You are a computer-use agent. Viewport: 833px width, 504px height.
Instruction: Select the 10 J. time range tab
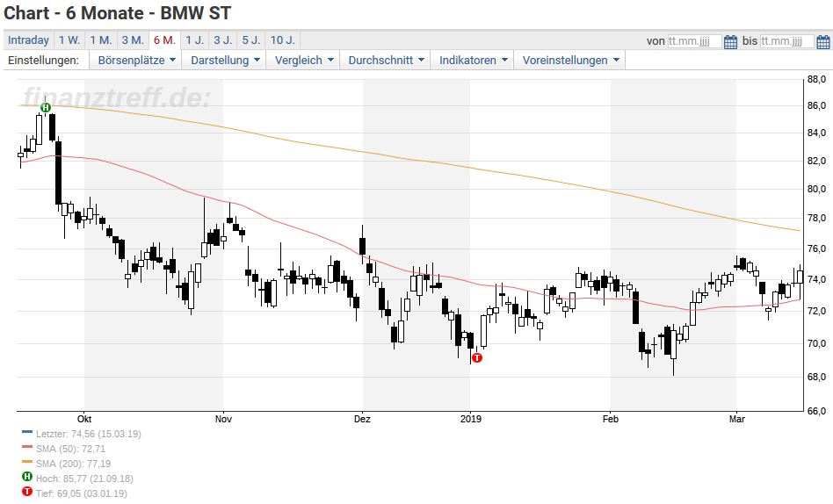(282, 40)
